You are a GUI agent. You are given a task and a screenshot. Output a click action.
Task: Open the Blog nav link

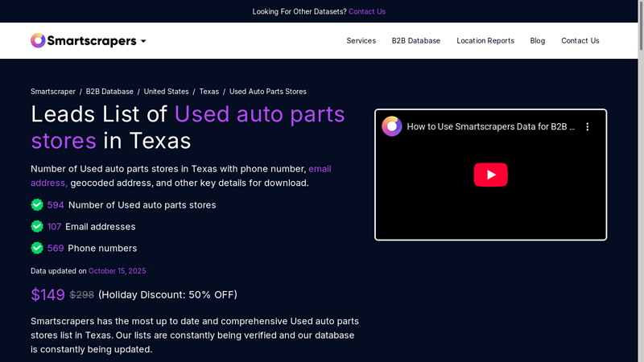pos(537,41)
